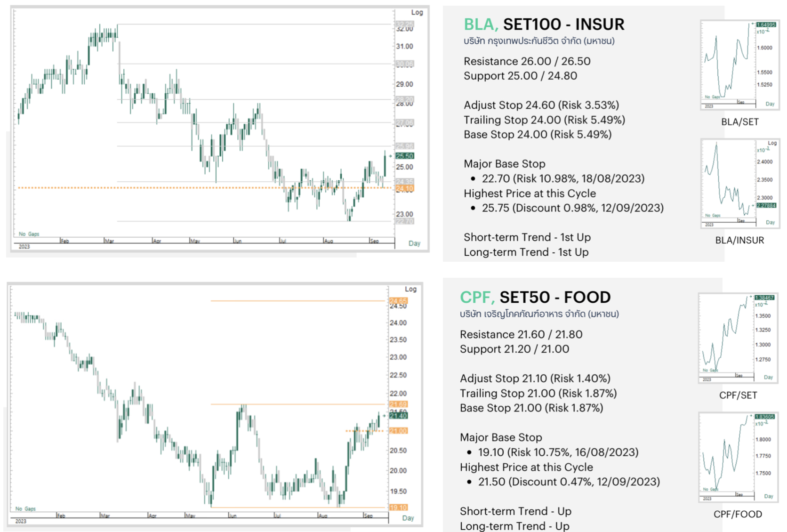Click the grey 22.70 level tag on BLA chart axis

(404, 221)
